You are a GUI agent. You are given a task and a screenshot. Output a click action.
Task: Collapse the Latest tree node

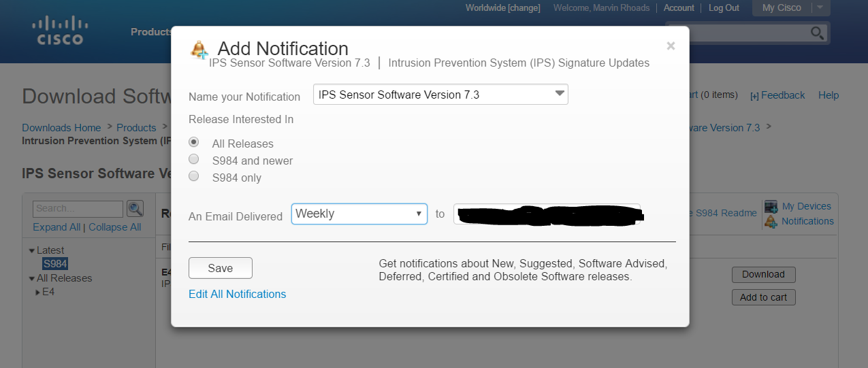tap(31, 250)
